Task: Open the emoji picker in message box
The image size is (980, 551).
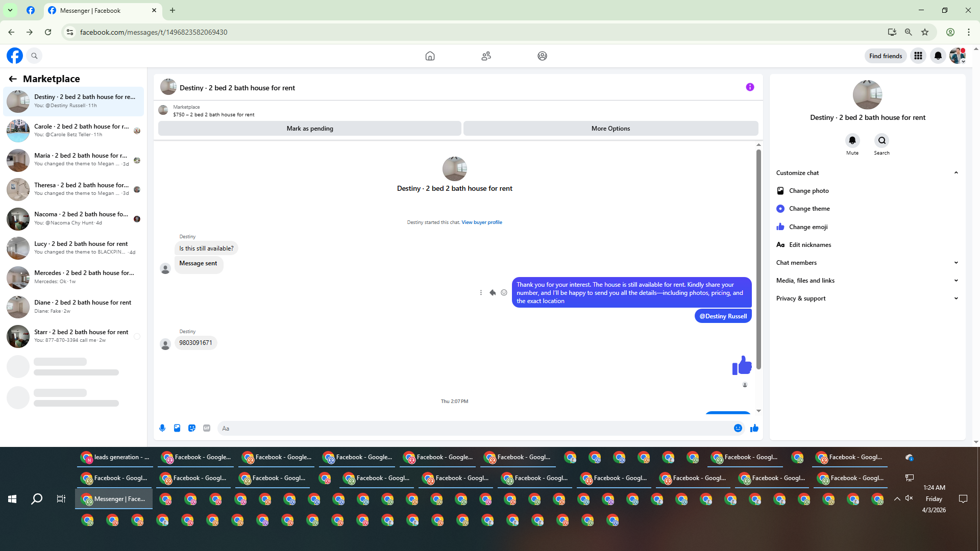Action: click(738, 428)
